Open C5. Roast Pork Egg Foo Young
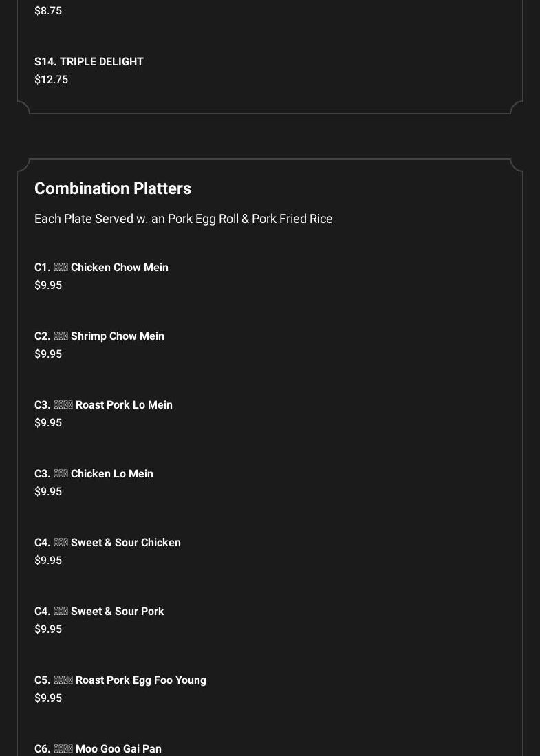The width and height of the screenshot is (540, 756). point(120,680)
